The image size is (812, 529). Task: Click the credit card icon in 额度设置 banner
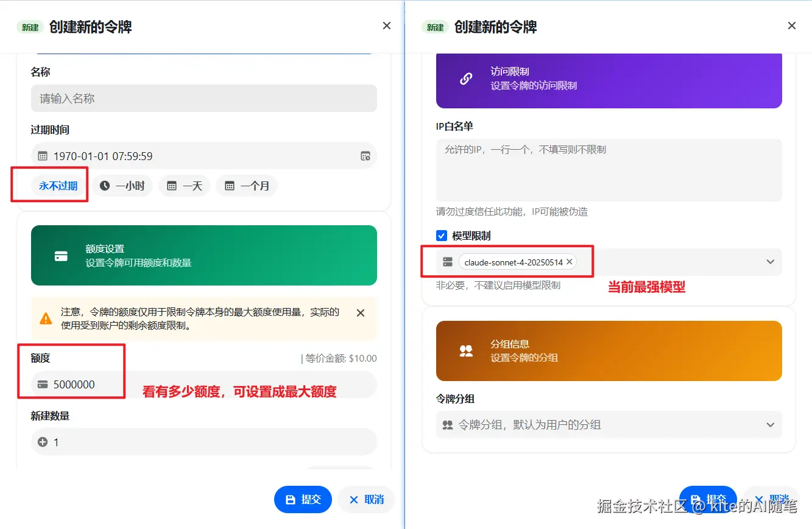coord(61,256)
